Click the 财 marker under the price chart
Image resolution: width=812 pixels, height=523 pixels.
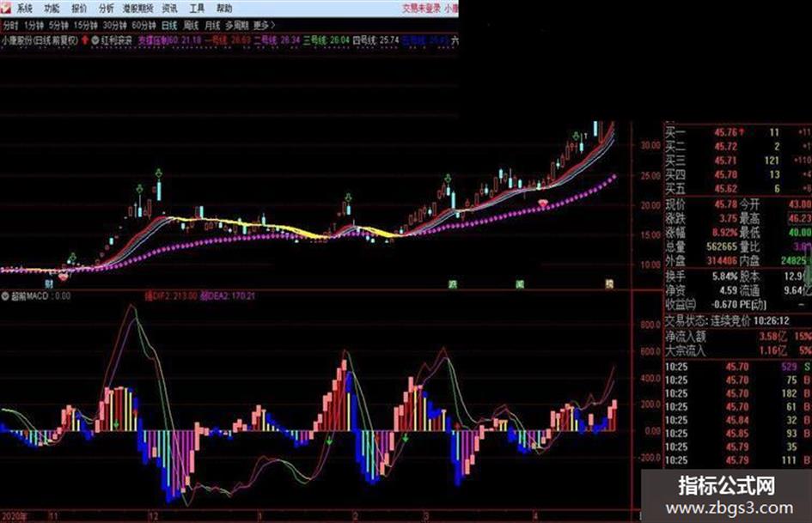[x=49, y=283]
